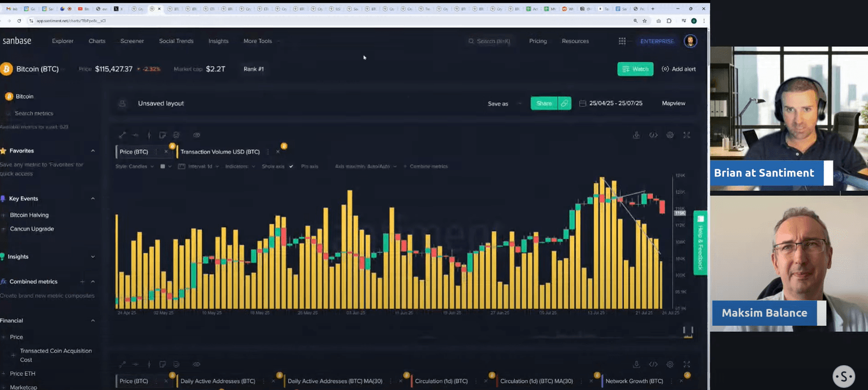Screen dimensions: 868x390
Task: Click the download icon above the top chart
Action: click(x=636, y=135)
